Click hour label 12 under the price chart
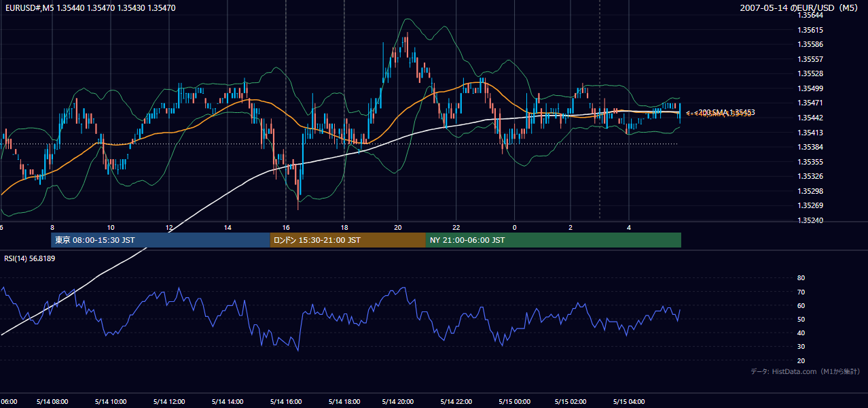The height and width of the screenshot is (408, 868). pos(168,227)
